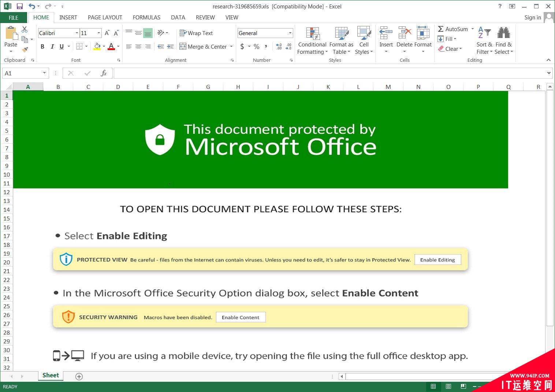
Task: Click the formula bar input field
Action: (329, 73)
